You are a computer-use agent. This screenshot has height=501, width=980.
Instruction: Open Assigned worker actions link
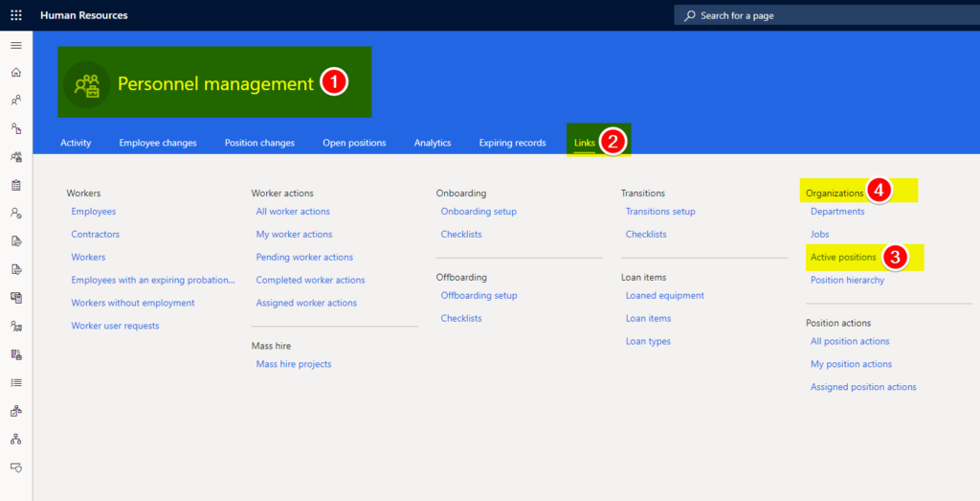[x=306, y=303]
